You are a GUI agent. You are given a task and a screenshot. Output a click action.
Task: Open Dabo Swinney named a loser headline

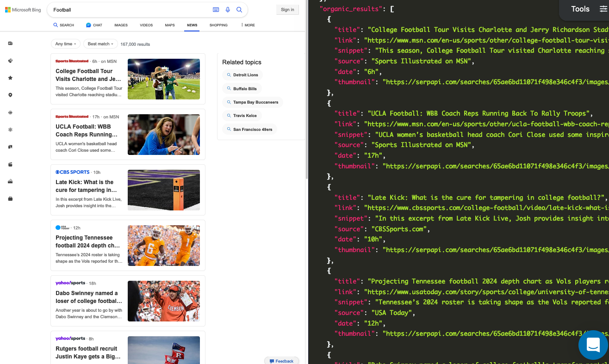click(89, 297)
